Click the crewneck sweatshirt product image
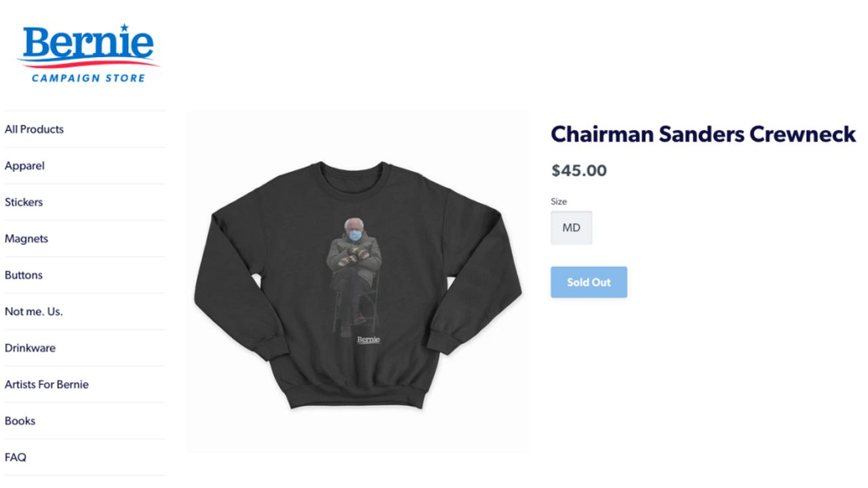This screenshot has height=488, width=868. (357, 282)
